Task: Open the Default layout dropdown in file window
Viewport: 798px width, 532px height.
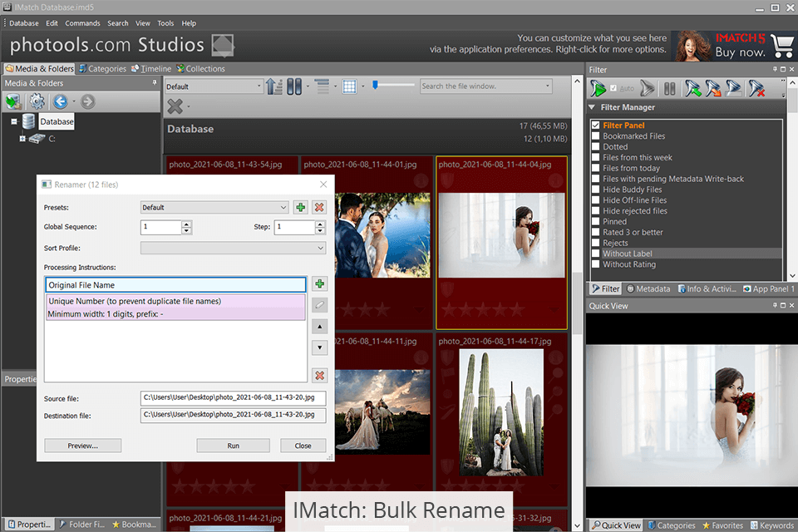Action: [x=214, y=86]
